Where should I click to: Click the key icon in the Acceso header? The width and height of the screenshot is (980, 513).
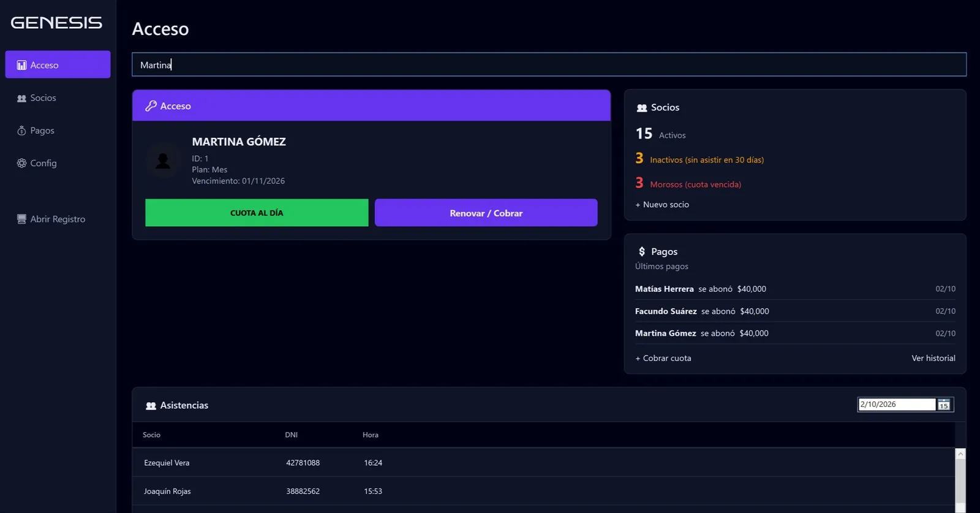pos(151,106)
